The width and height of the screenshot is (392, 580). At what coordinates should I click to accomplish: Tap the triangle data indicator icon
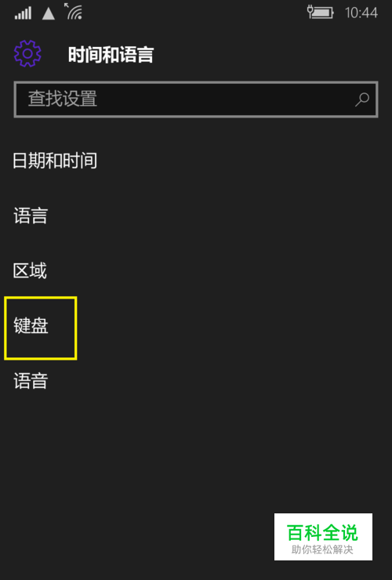[x=49, y=13]
